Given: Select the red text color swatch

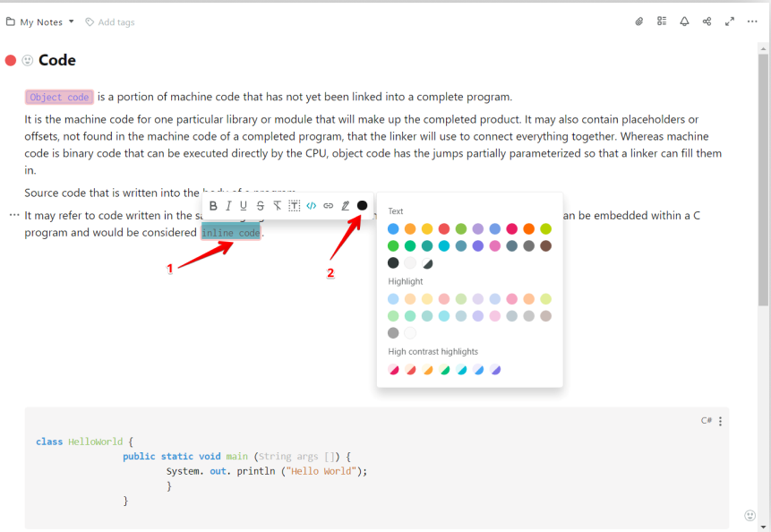Looking at the screenshot, I should click(443, 228).
